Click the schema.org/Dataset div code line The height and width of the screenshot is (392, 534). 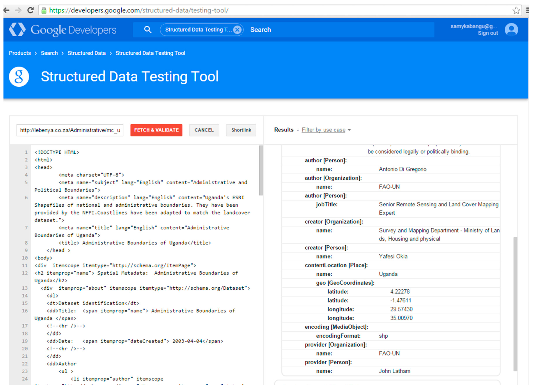click(x=145, y=288)
